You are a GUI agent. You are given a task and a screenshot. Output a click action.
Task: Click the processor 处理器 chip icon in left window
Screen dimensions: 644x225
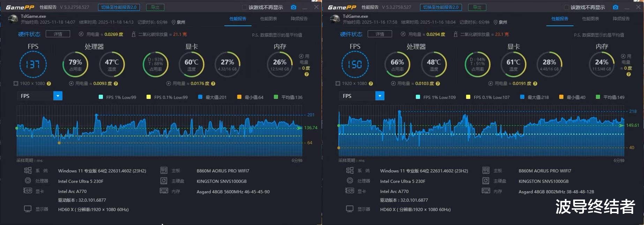coord(28,181)
